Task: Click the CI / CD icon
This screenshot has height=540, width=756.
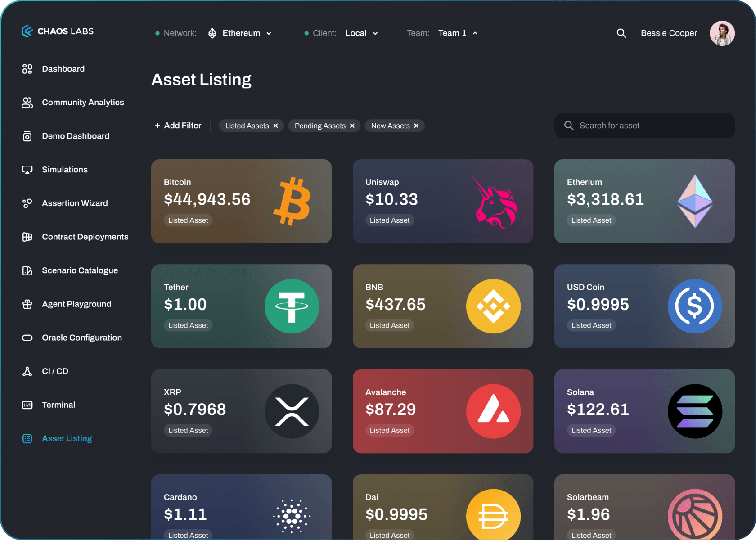Action: [x=27, y=371]
